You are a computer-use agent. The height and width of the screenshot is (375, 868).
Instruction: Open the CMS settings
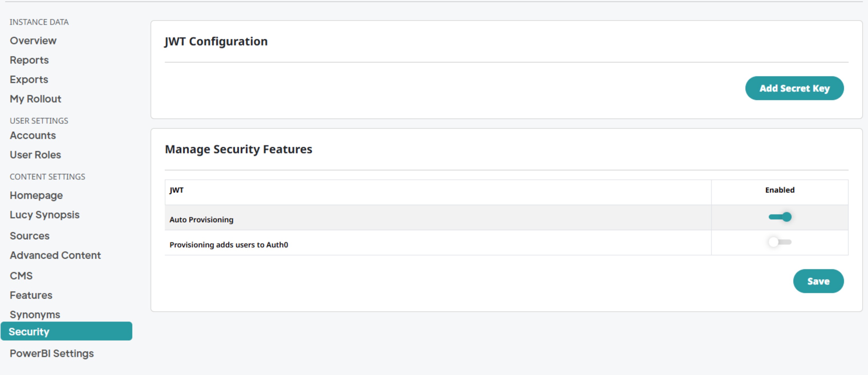21,276
